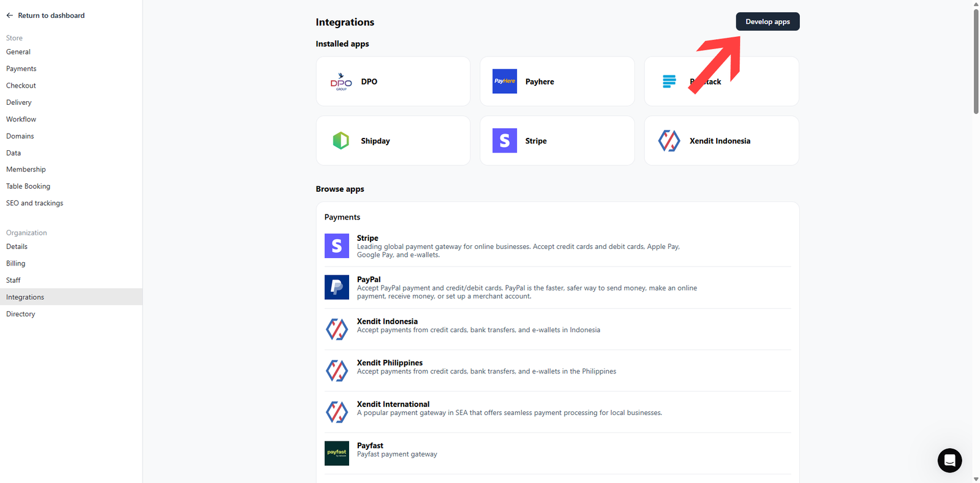Click the page vertical scrollbar thumb
The width and height of the screenshot is (980, 483).
976,61
